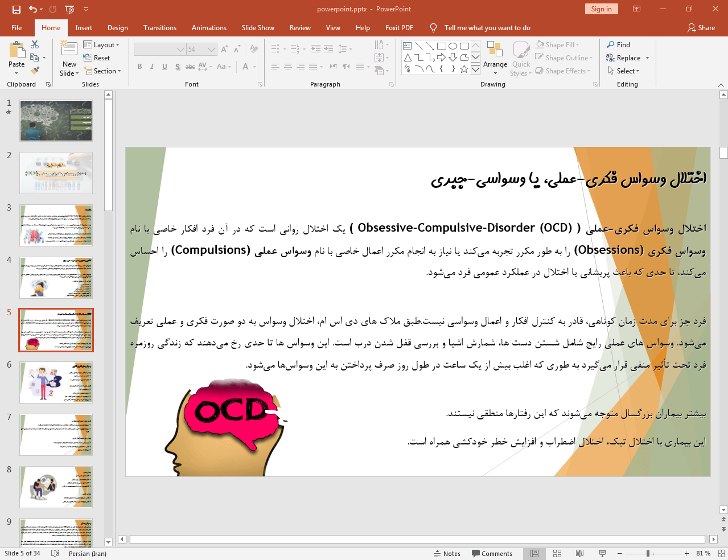Image resolution: width=728 pixels, height=560 pixels.
Task: Select slide 3 thumbnail
Action: 56,225
